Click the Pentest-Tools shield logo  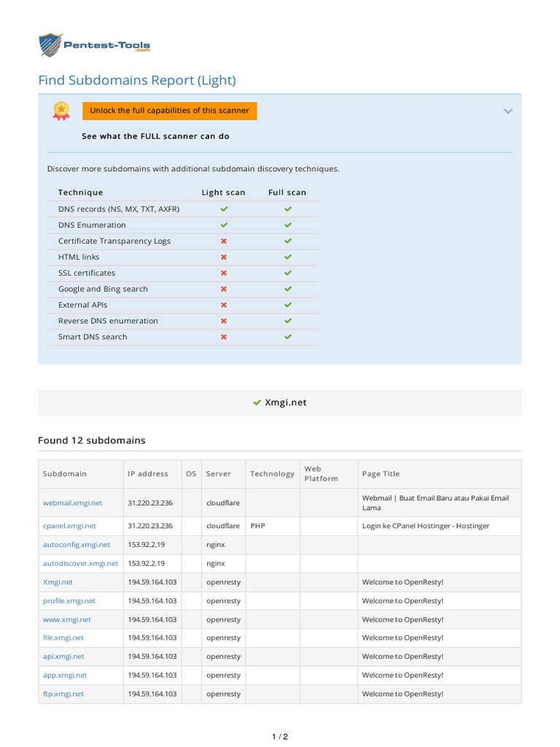pyautogui.click(x=51, y=45)
